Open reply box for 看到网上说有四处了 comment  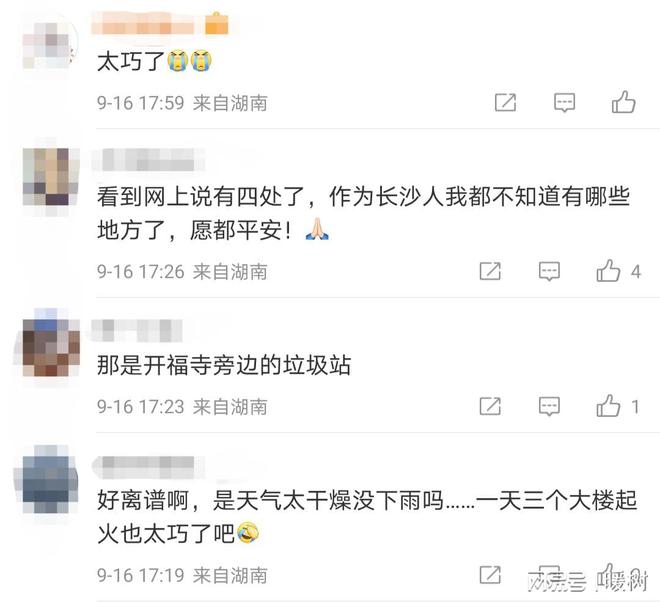click(549, 271)
